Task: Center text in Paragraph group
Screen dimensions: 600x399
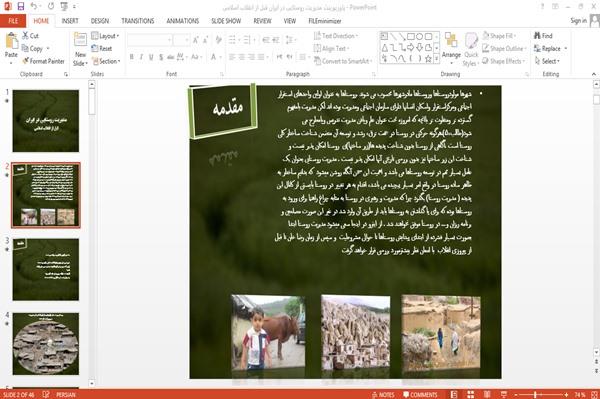Action: coord(241,57)
